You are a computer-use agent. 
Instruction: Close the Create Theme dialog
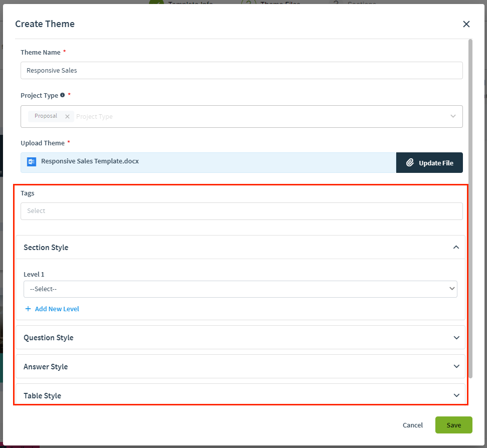[466, 24]
